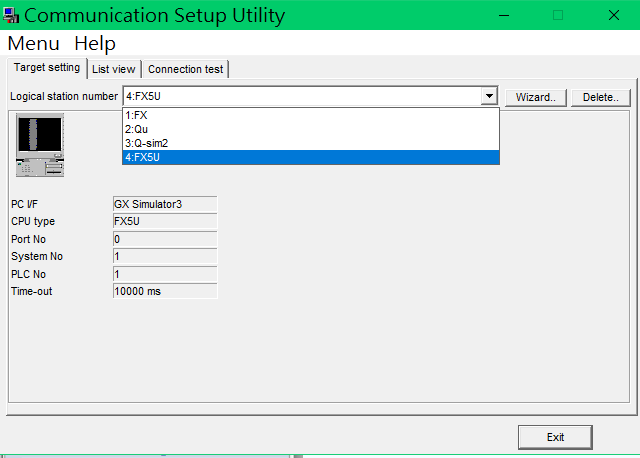Image resolution: width=640 pixels, height=458 pixels.
Task: Pick 3:Q-sim2 from the dropdown list
Action: [310, 143]
